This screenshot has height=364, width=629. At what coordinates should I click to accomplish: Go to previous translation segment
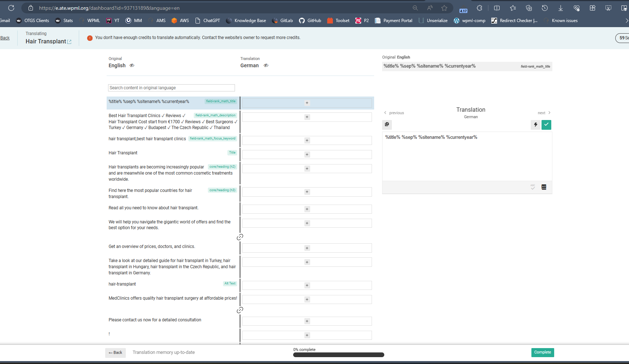tap(394, 113)
